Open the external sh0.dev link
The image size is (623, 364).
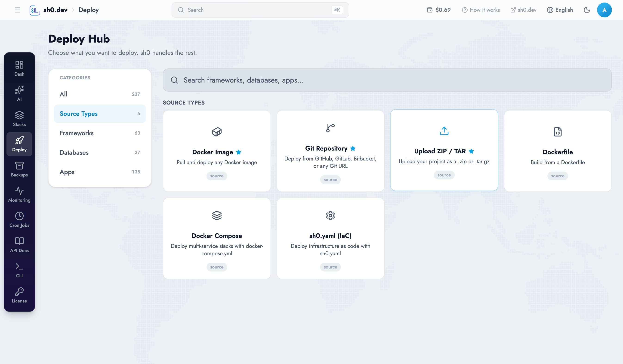(523, 10)
